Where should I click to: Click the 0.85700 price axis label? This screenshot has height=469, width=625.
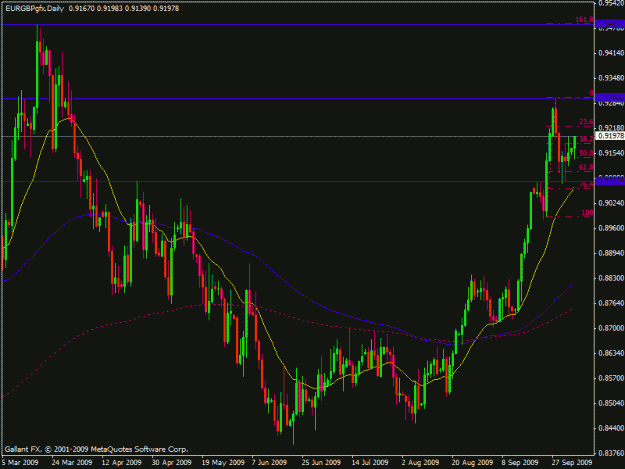click(611, 378)
